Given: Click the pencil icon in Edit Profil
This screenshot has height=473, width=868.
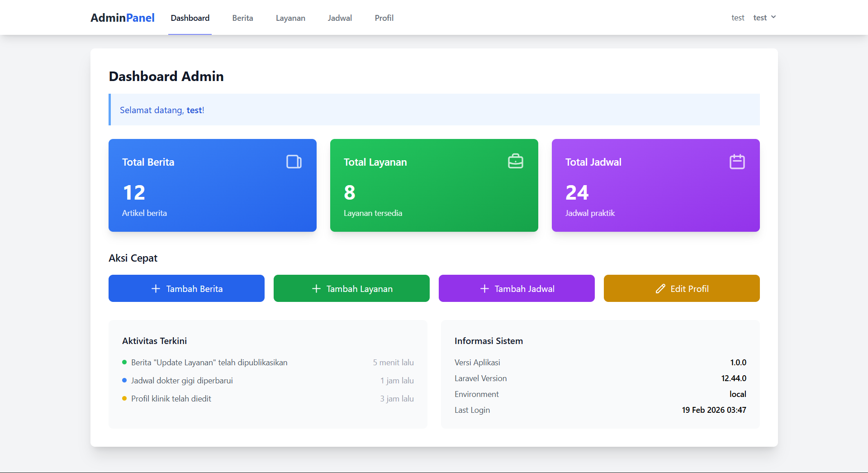Looking at the screenshot, I should tap(660, 289).
